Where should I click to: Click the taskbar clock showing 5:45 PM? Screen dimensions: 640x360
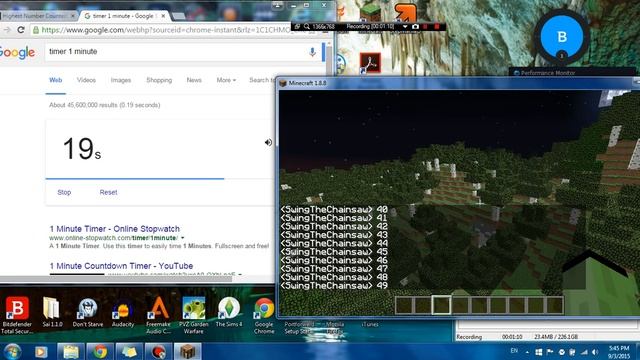[x=619, y=352]
